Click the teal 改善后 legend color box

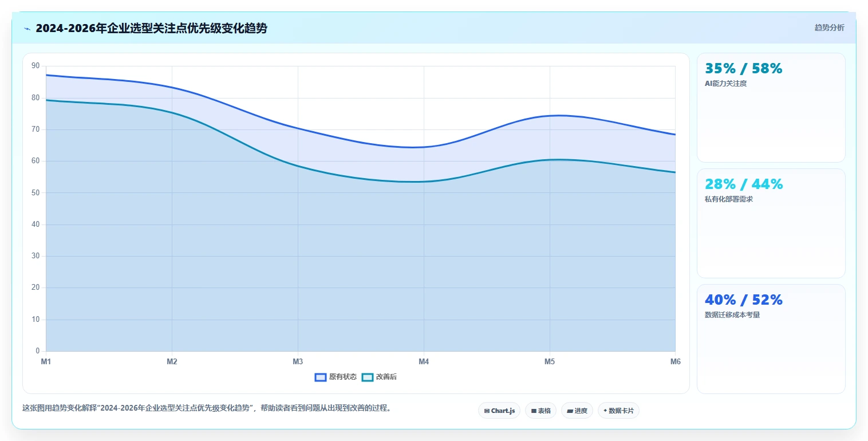tap(368, 377)
